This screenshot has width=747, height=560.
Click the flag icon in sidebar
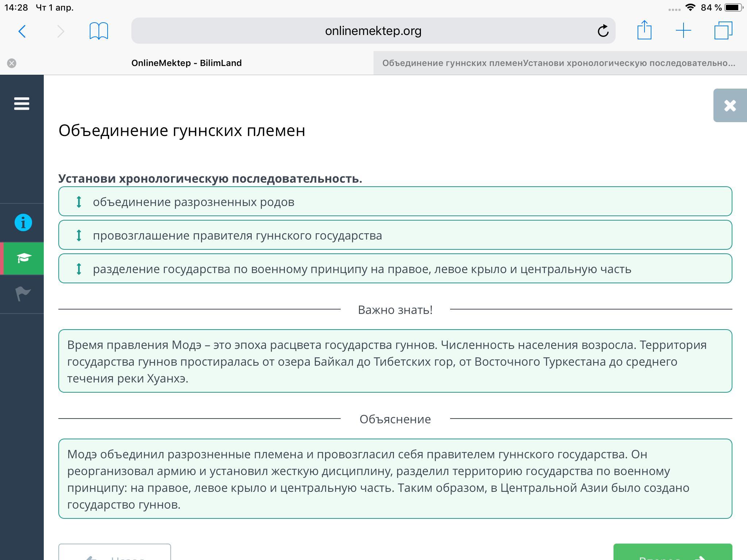[23, 294]
